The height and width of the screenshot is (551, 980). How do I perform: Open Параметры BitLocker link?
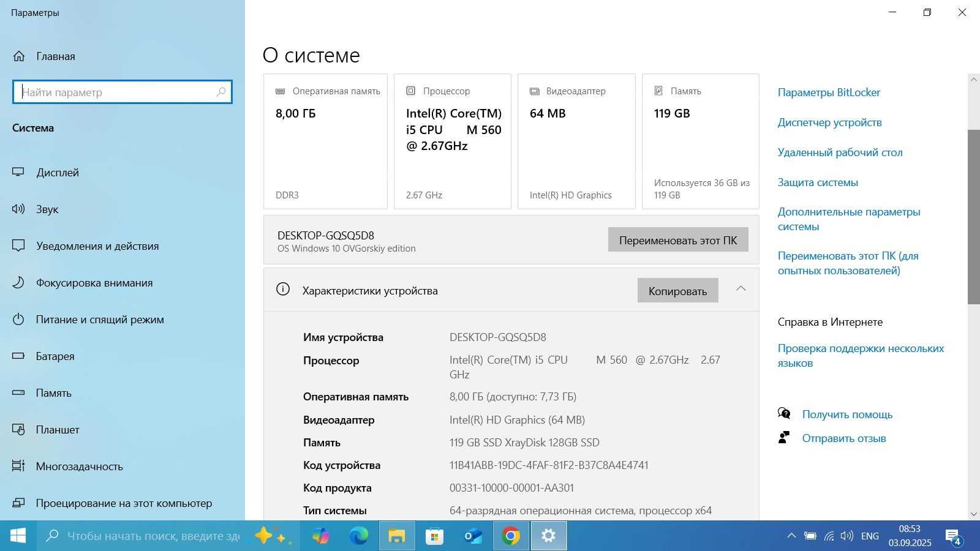829,92
